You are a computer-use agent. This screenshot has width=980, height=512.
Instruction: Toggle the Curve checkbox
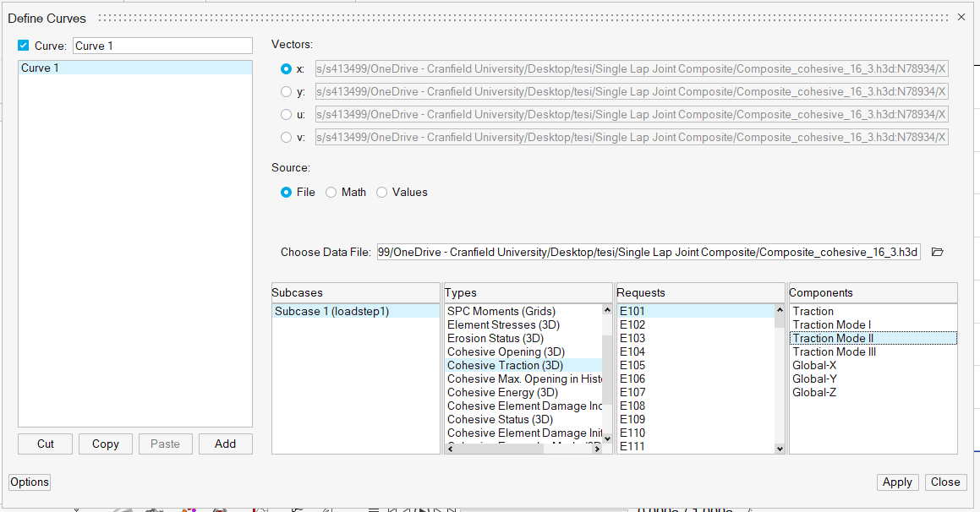24,46
